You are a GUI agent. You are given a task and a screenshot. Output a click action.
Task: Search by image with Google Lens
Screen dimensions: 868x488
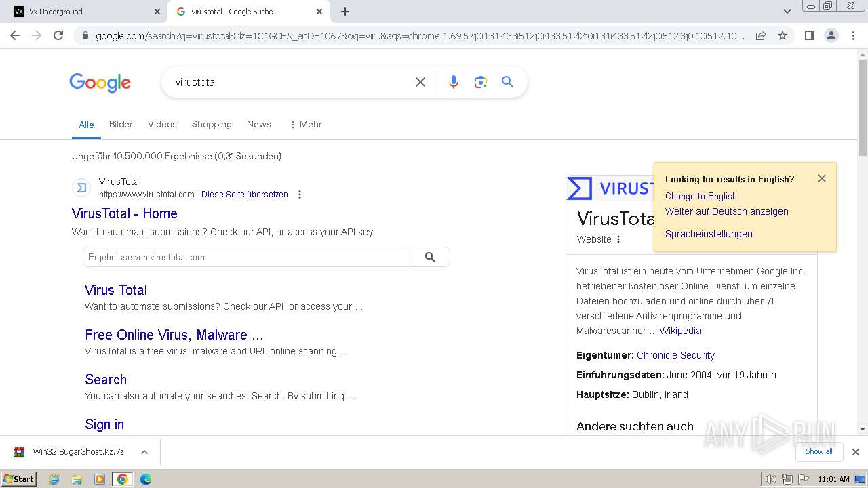[481, 82]
